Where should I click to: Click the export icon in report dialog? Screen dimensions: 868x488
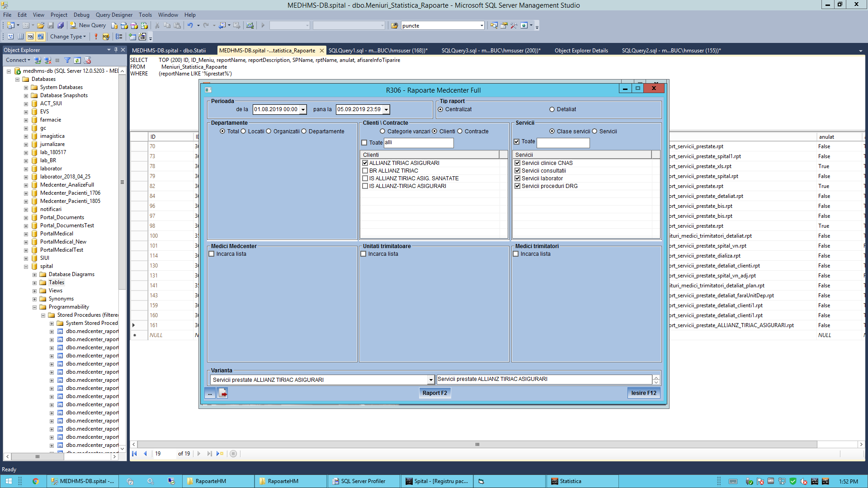tap(223, 393)
